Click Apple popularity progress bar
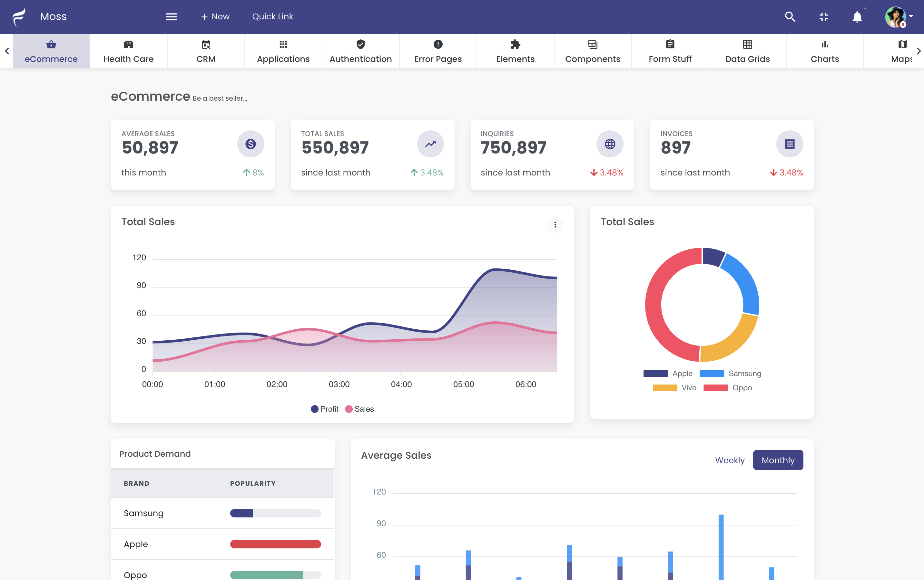This screenshot has height=580, width=924. [x=275, y=544]
